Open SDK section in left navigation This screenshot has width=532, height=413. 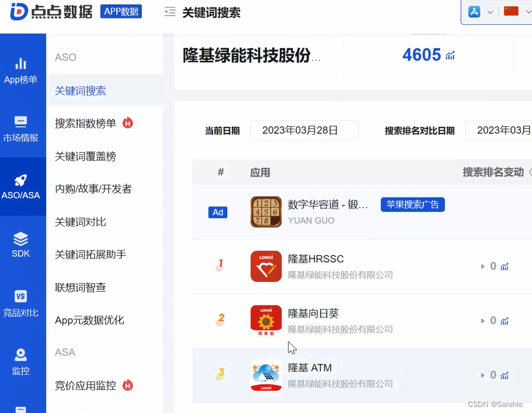21,245
